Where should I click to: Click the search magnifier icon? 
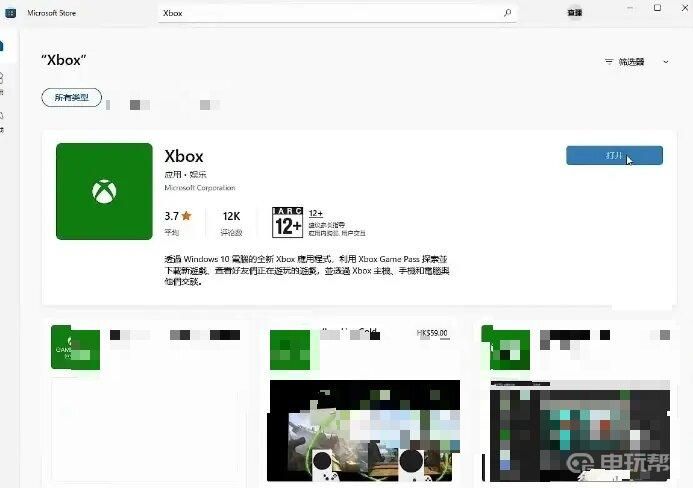[x=507, y=13]
